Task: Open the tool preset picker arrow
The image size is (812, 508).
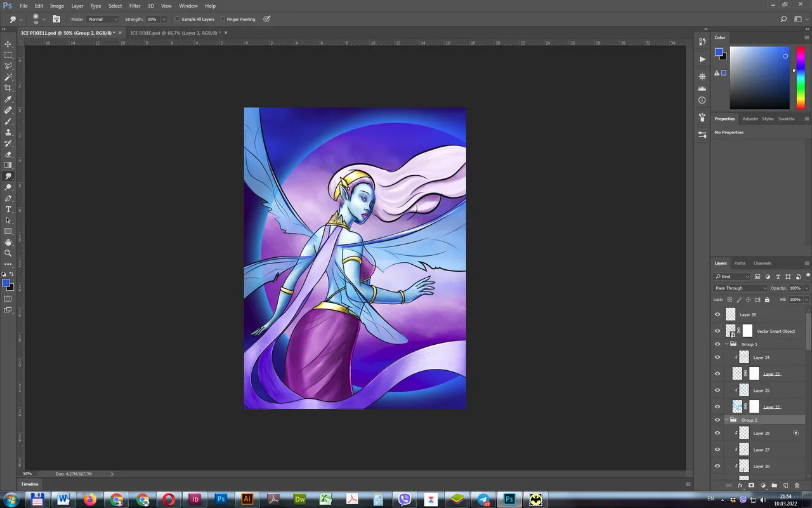Action: click(21, 20)
